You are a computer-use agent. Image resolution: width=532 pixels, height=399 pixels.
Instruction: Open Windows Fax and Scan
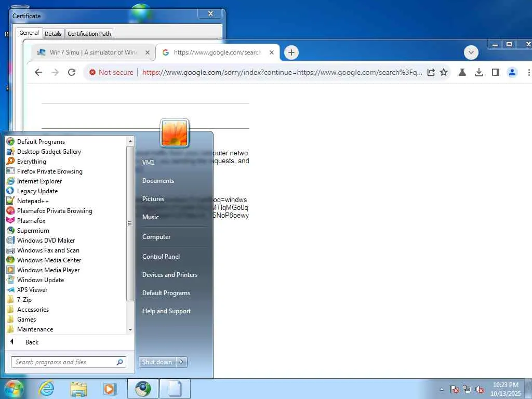pyautogui.click(x=43, y=250)
